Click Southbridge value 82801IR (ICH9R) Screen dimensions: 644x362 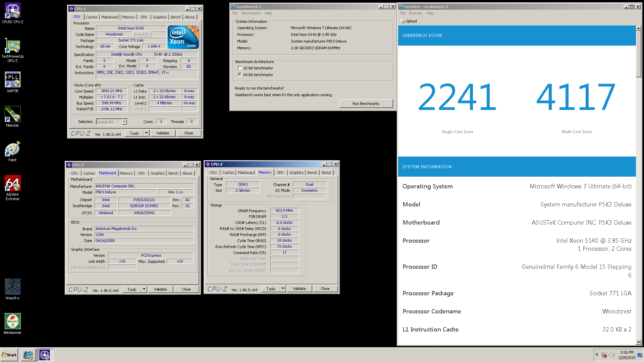(144, 206)
